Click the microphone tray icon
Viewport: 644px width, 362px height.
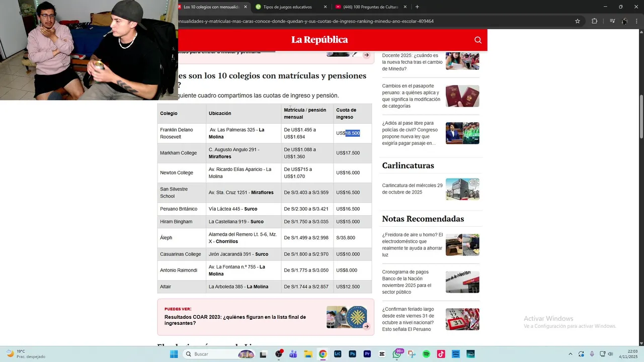tap(592, 354)
